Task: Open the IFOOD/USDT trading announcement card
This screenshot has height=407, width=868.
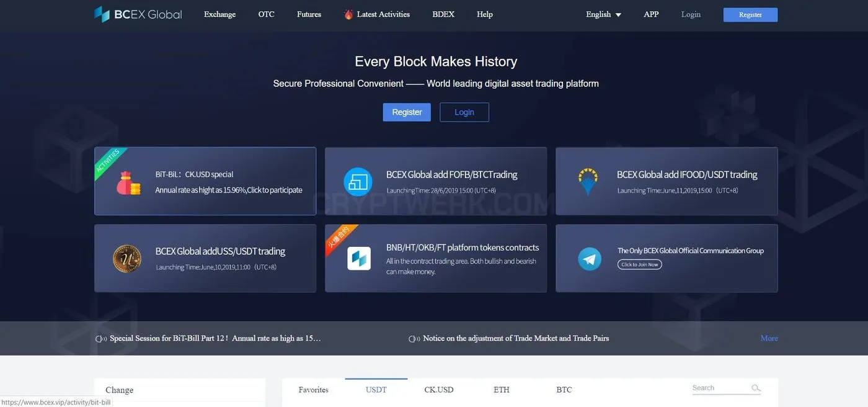Action: (666, 181)
